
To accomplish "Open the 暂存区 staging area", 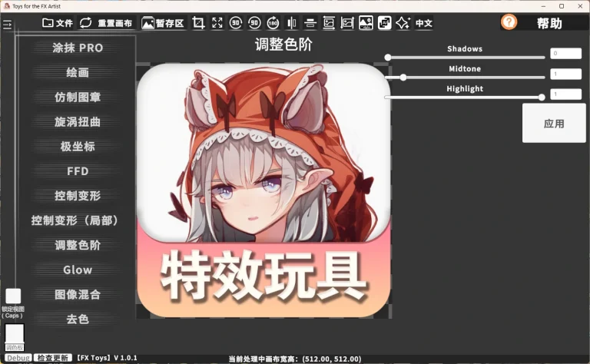I will click(x=163, y=23).
